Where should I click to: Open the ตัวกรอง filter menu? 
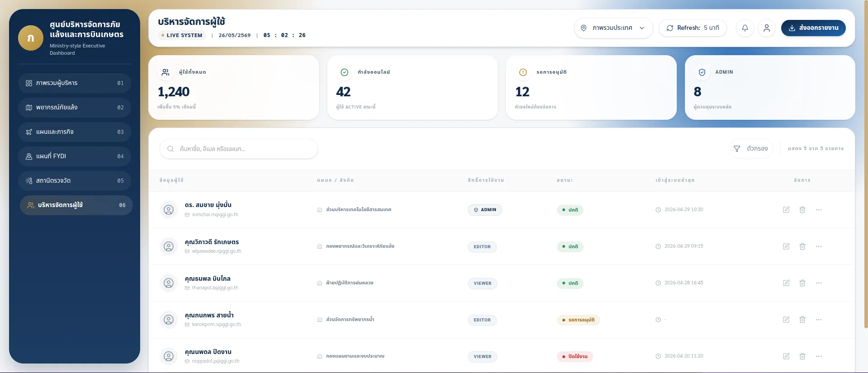tap(751, 149)
